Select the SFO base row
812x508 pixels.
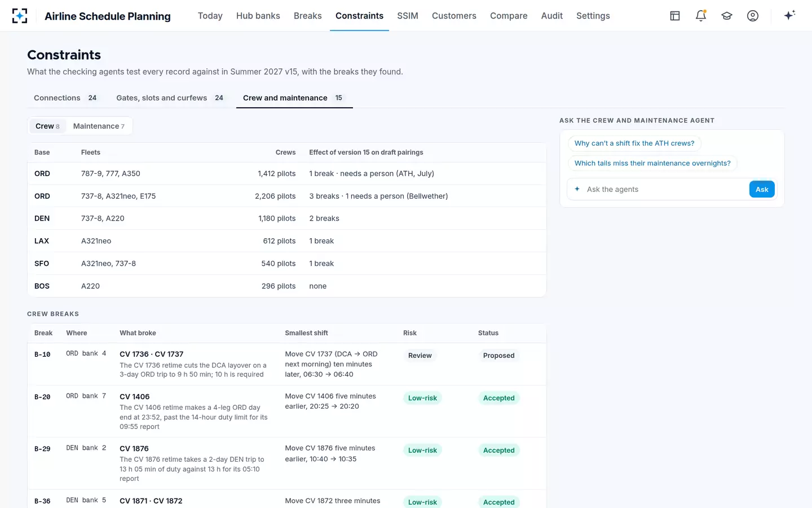pyautogui.click(x=286, y=264)
